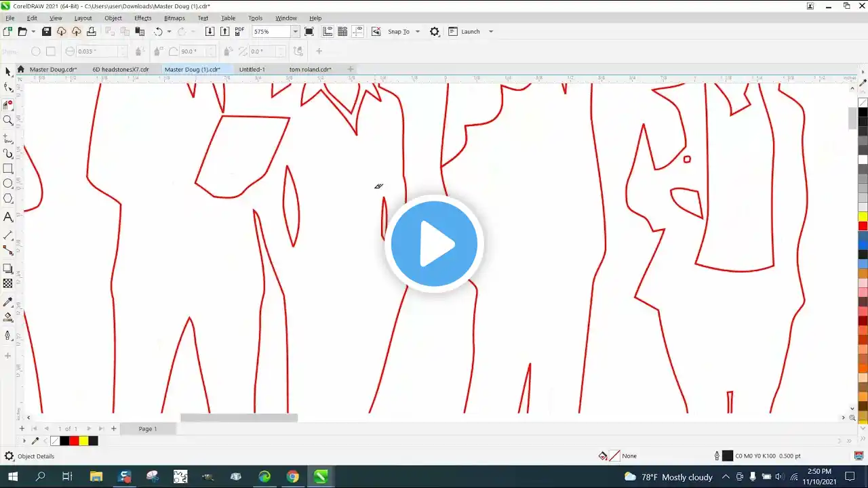Select the Rectangle tool
The width and height of the screenshot is (868, 488).
[x=8, y=169]
